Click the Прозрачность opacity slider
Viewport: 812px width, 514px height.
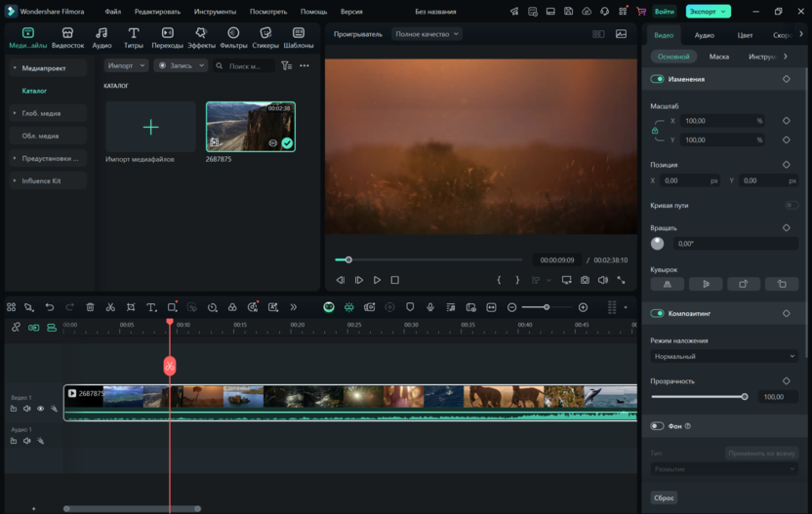[699, 397]
